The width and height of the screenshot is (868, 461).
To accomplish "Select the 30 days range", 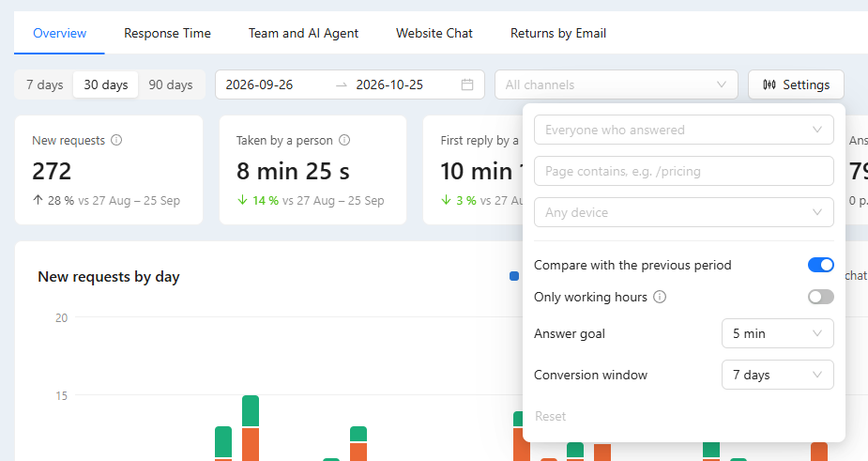I will [x=106, y=85].
